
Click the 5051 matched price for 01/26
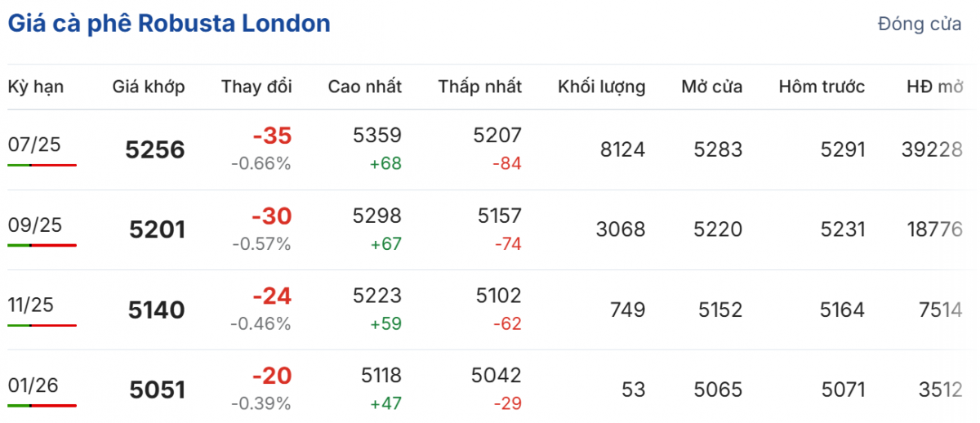coord(157,390)
